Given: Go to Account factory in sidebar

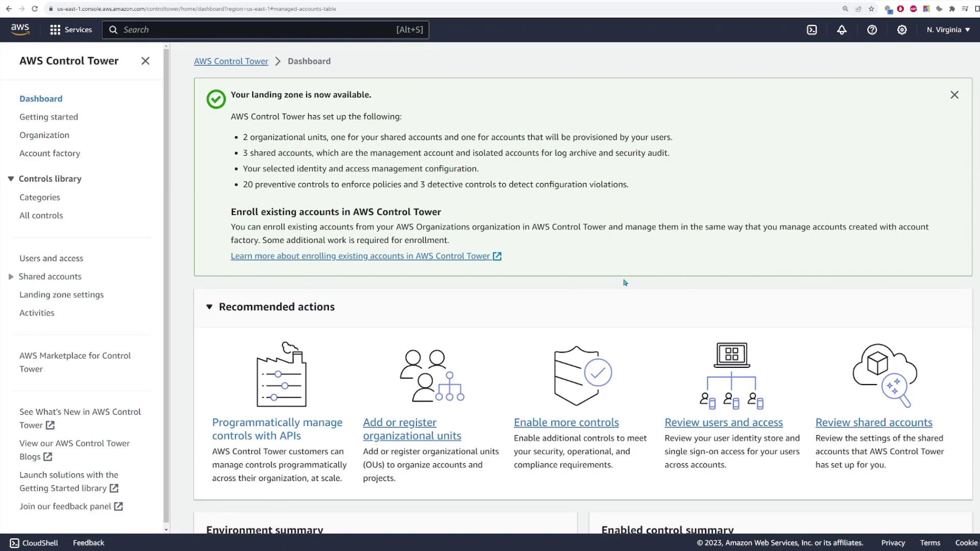Looking at the screenshot, I should coord(50,153).
